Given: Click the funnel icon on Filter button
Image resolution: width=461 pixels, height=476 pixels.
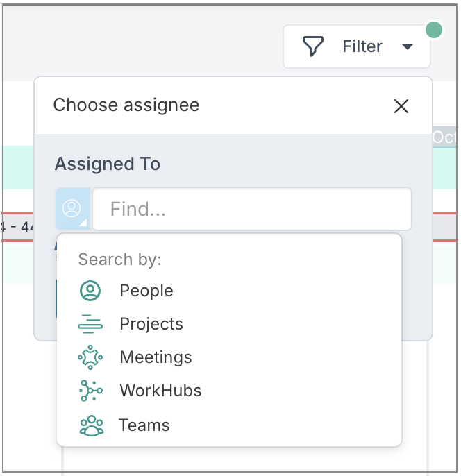Looking at the screenshot, I should click(x=313, y=46).
